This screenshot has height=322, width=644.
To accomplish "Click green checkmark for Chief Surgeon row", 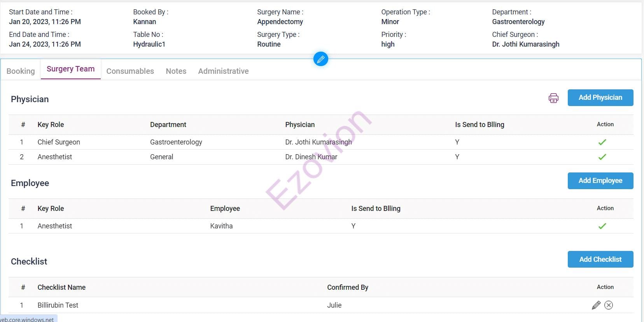I will click(x=602, y=142).
